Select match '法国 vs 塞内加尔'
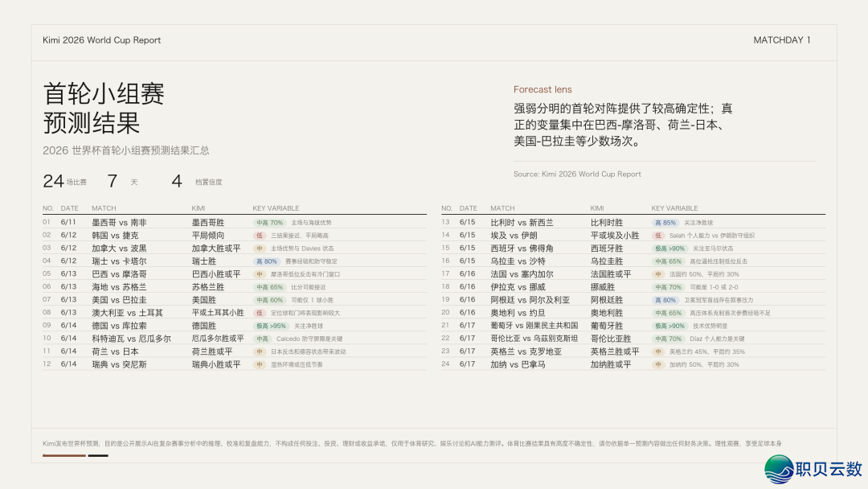868x489 pixels. click(522, 273)
